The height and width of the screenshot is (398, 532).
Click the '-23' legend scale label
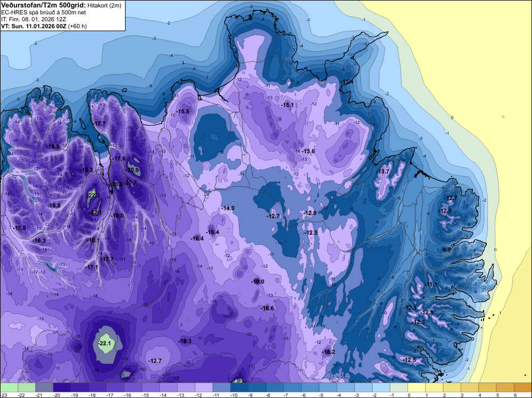[x=3, y=395]
